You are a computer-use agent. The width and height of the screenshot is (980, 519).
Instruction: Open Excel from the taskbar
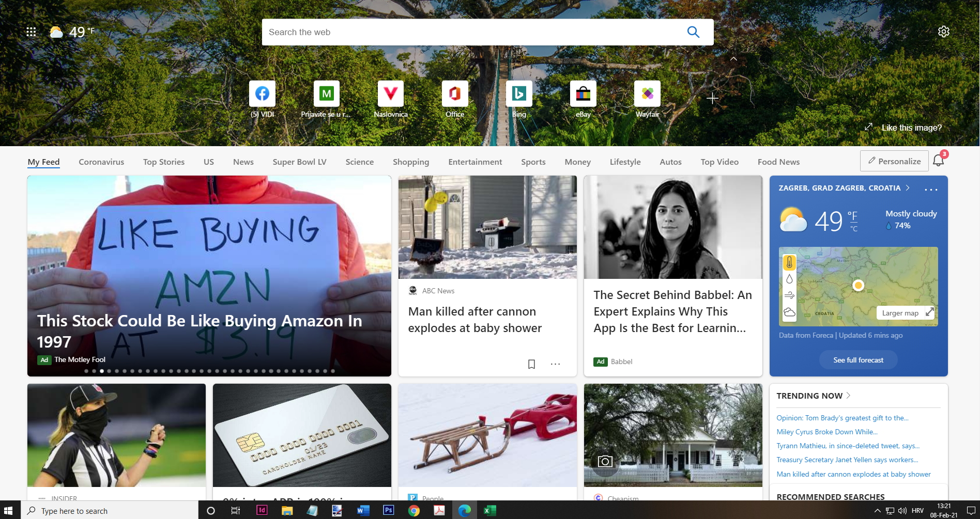pyautogui.click(x=489, y=510)
